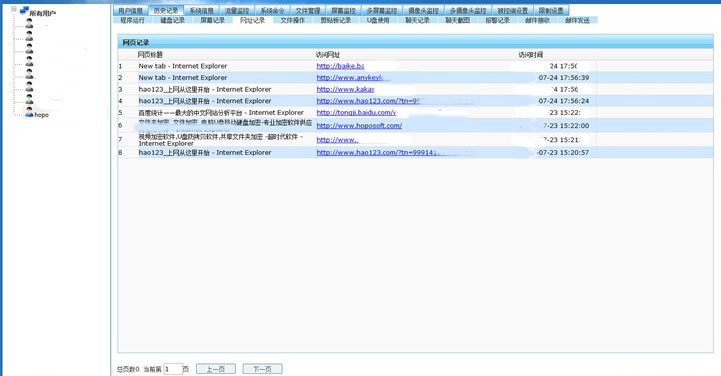This screenshot has height=376, width=721.
Task: Click the visit time 07-24 17:56:39
Action: (x=564, y=78)
